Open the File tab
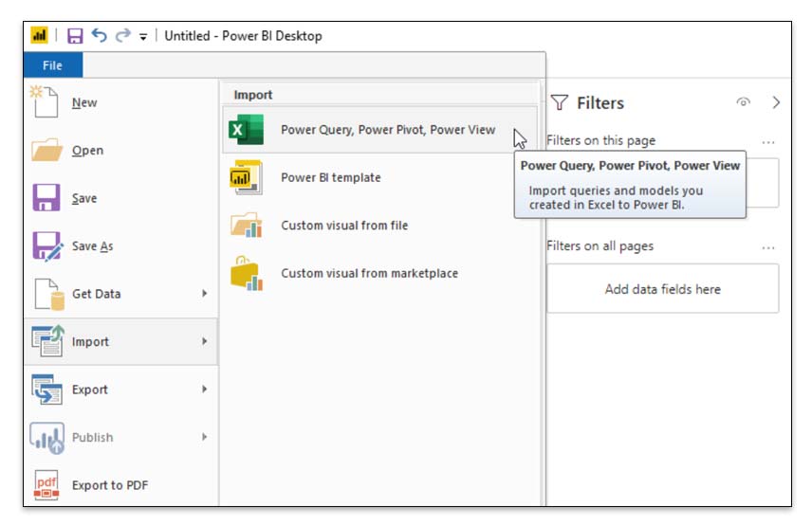 coord(53,65)
